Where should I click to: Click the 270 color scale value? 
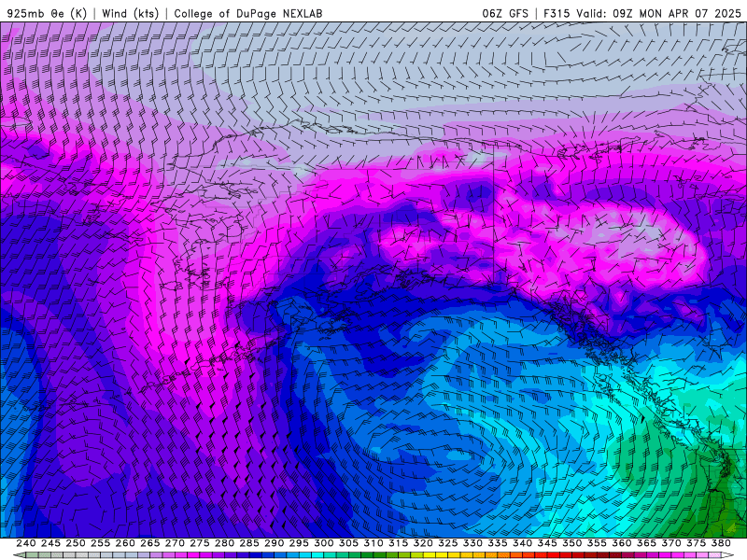pos(175,543)
